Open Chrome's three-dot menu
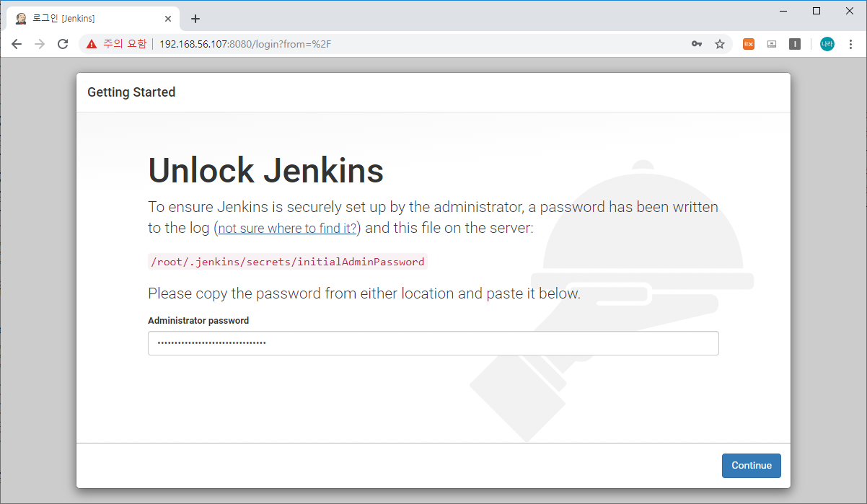This screenshot has height=504, width=867. [x=850, y=44]
